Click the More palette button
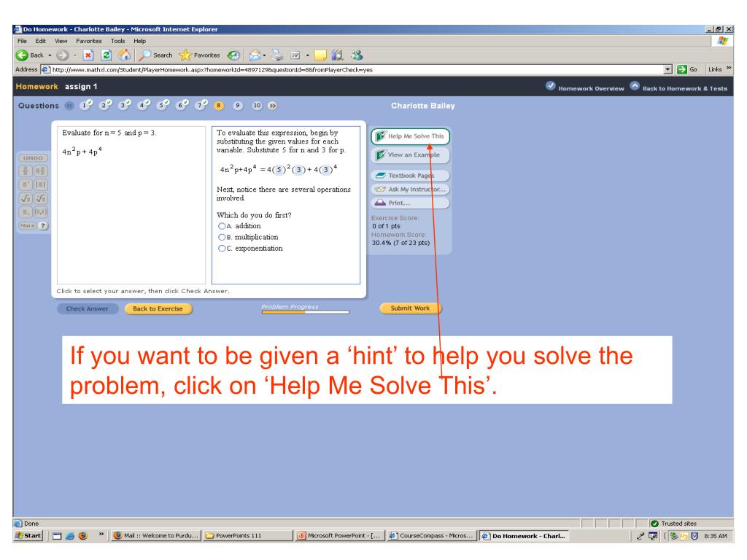 click(27, 226)
